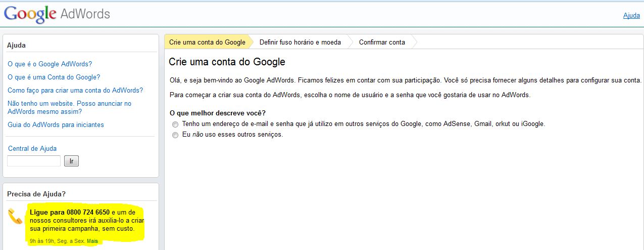Viewport: 644px width, 250px height.
Task: Open the 'Central de Ajuda' link
Action: pyautogui.click(x=32, y=148)
